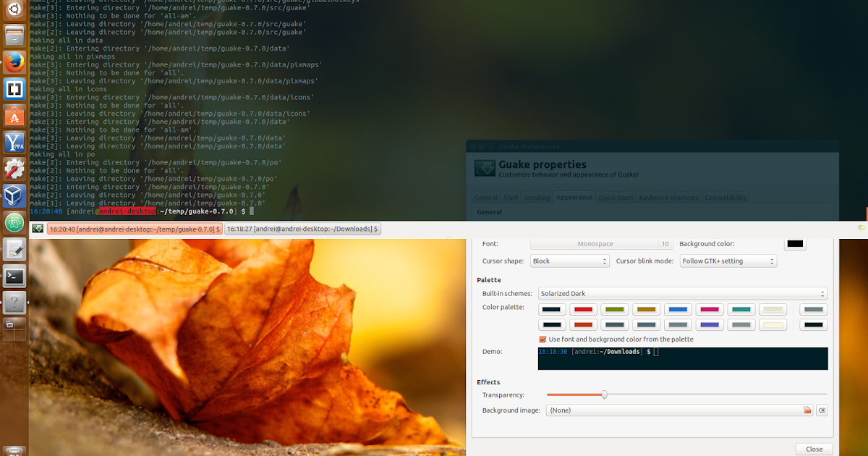Open Y PPA Manager in the launcher
868x456 pixels.
(x=14, y=142)
